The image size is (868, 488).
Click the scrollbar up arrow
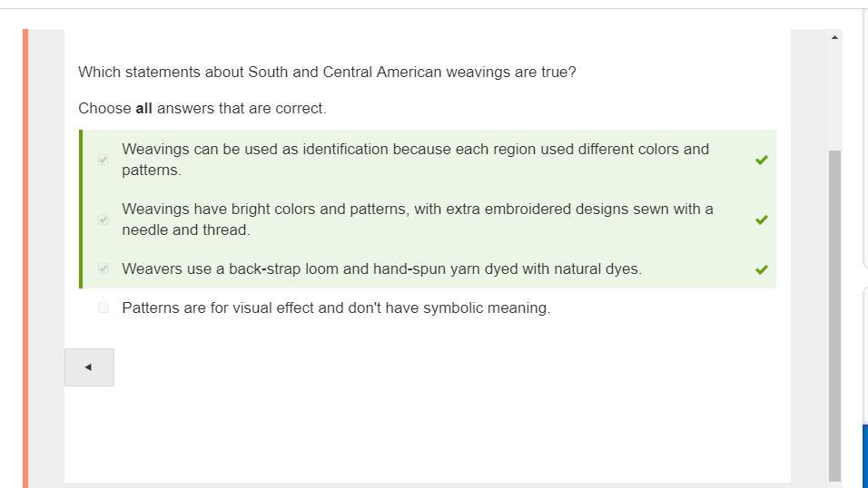click(834, 37)
